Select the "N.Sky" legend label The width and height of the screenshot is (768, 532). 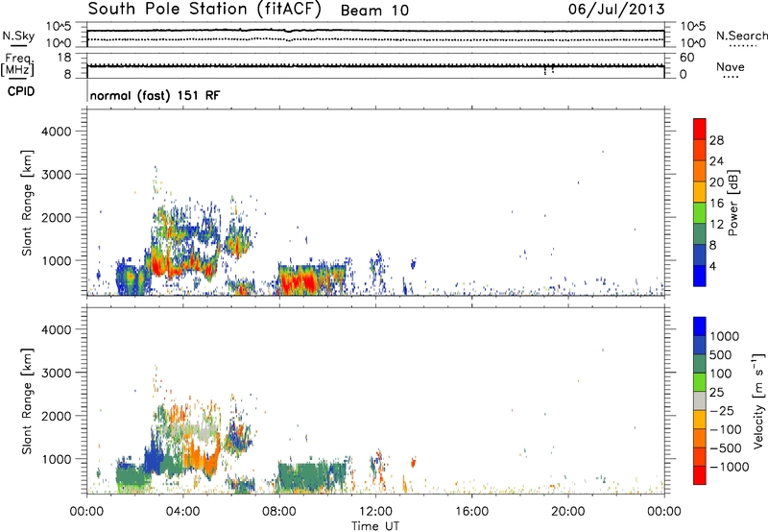click(x=18, y=36)
